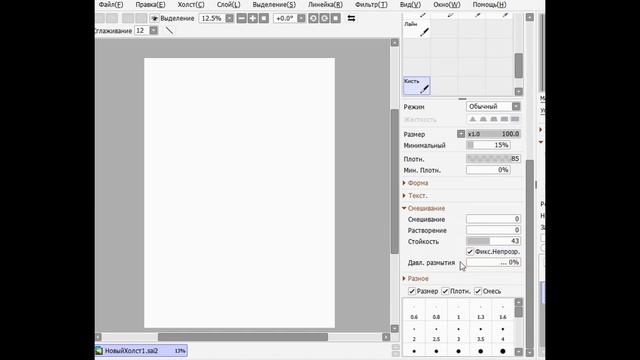The height and width of the screenshot is (360, 640).
Task: Click the НовыйХолст1.sai2 file icon
Action: point(99,351)
